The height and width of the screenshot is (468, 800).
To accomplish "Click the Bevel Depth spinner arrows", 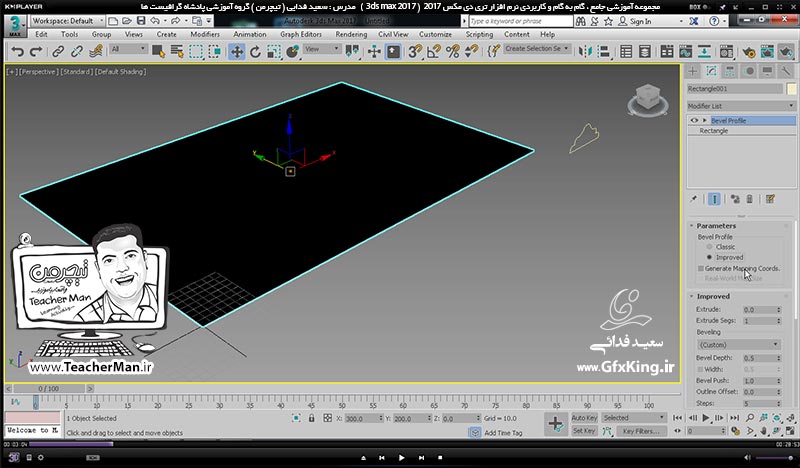I will click(x=779, y=358).
